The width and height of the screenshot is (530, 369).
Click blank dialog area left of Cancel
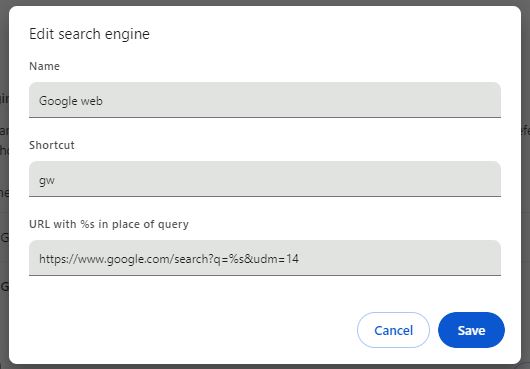189,330
